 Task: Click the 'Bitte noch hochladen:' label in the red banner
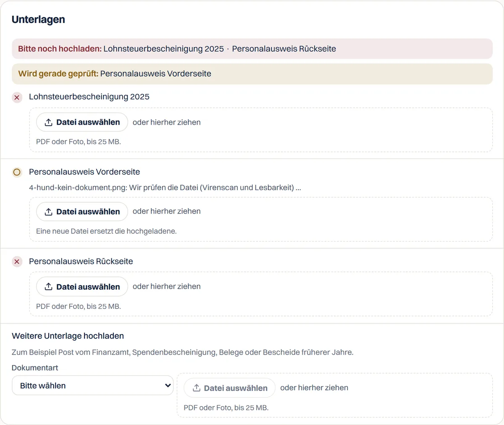click(60, 49)
